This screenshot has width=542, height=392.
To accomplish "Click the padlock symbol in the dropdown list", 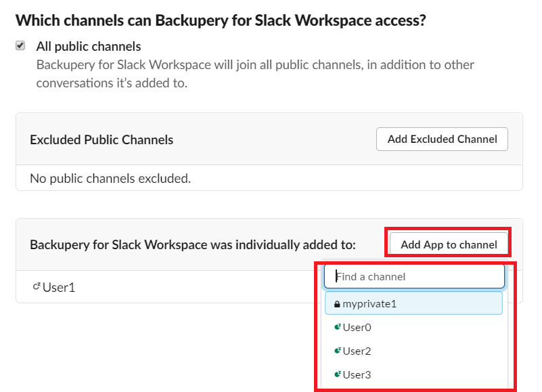I will point(337,303).
